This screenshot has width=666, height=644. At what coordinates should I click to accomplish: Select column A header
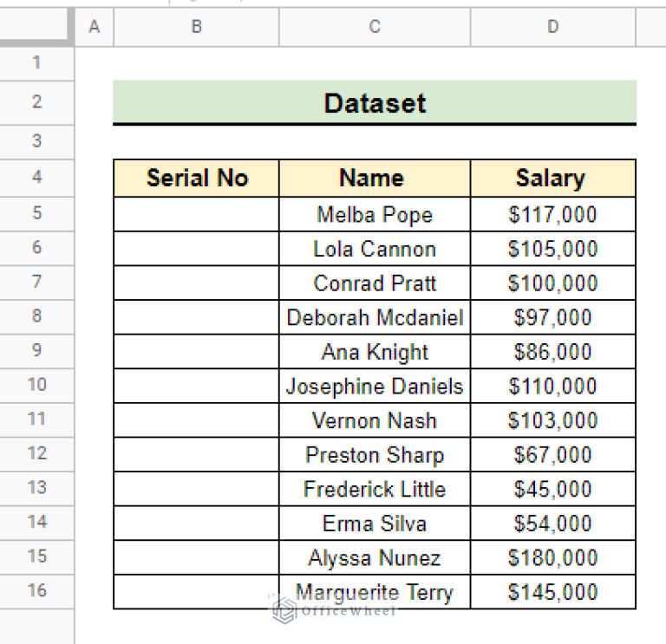(x=95, y=28)
